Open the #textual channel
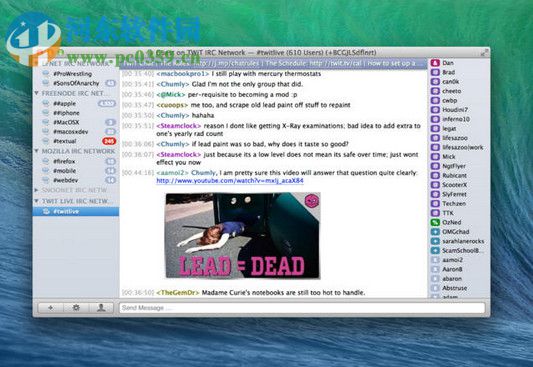533x367 pixels. pos(65,141)
